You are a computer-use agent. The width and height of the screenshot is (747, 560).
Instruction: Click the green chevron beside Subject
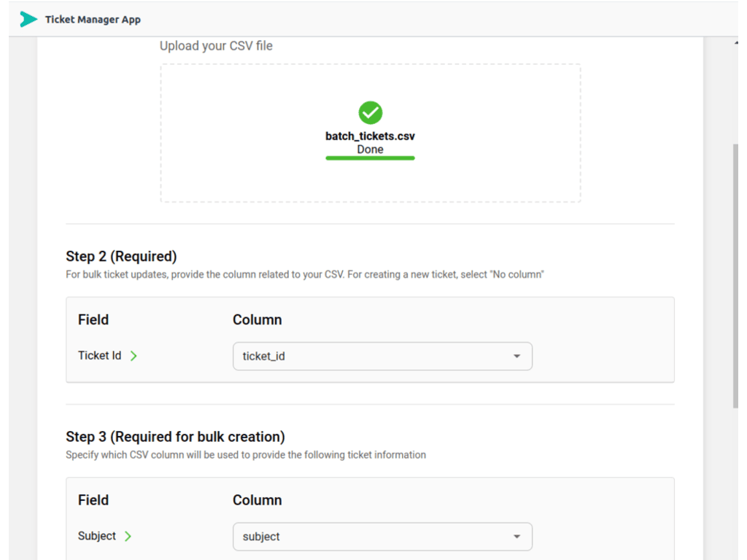[x=128, y=536]
